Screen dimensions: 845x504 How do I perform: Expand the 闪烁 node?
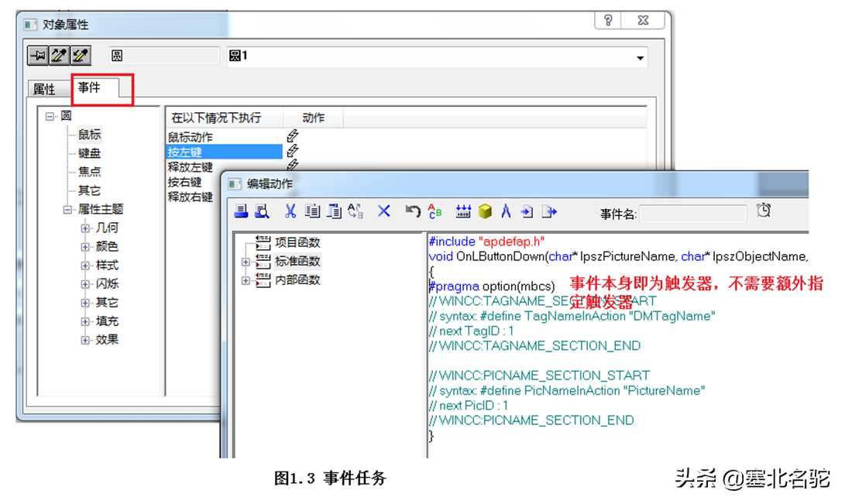tap(85, 284)
